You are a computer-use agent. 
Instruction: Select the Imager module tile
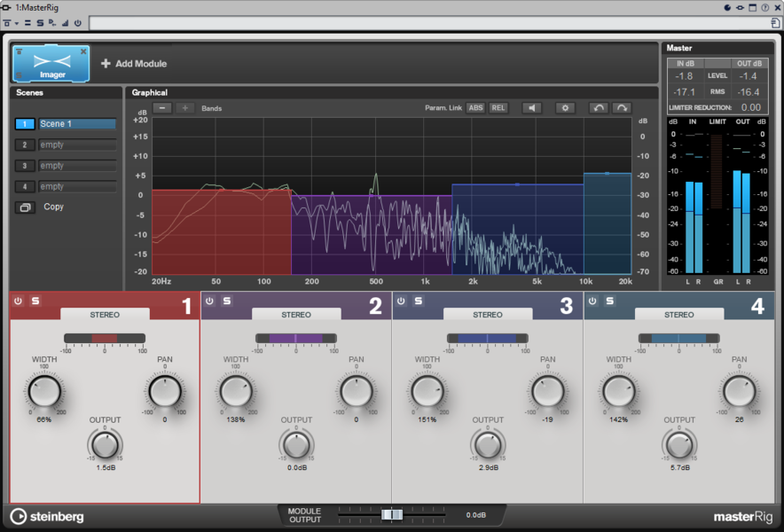click(51, 64)
